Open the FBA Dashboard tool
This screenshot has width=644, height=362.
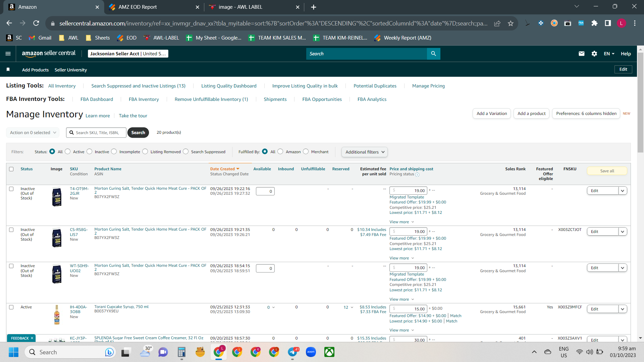point(97,99)
